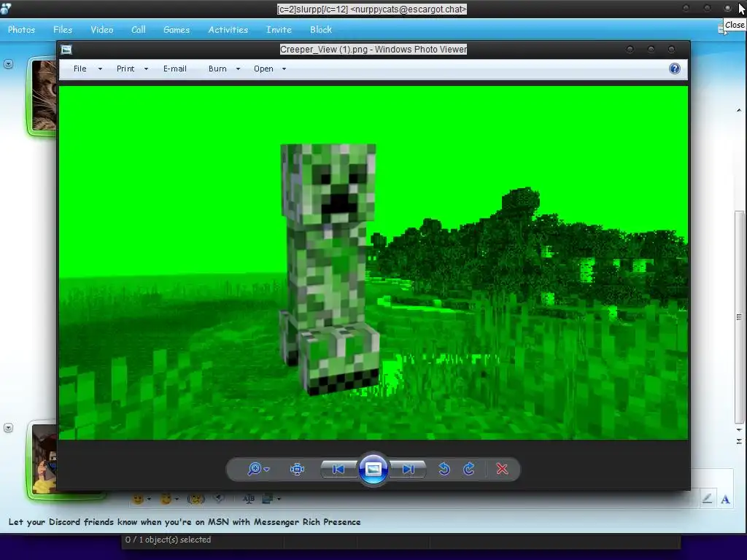
Task: Open Games in Messenger toolbar
Action: point(177,29)
